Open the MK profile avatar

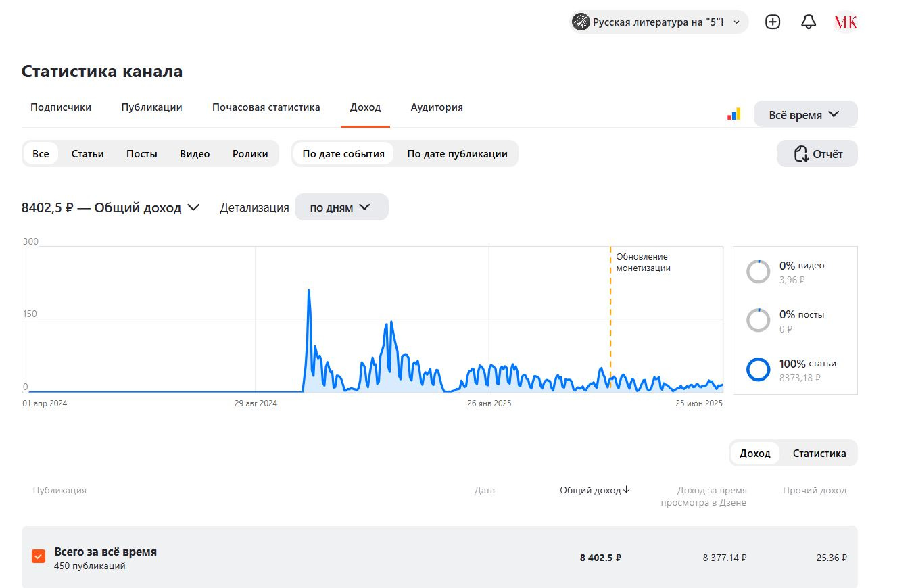pos(846,22)
